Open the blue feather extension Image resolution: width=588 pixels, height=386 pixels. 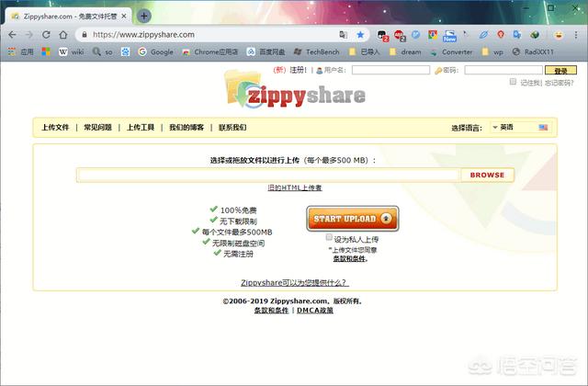(x=483, y=35)
